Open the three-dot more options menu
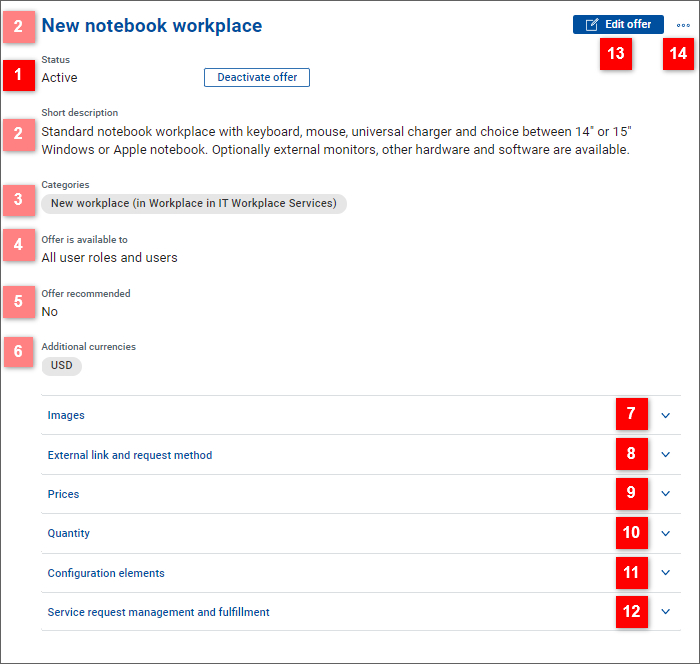Viewport: 700px width, 664px height. pyautogui.click(x=683, y=25)
